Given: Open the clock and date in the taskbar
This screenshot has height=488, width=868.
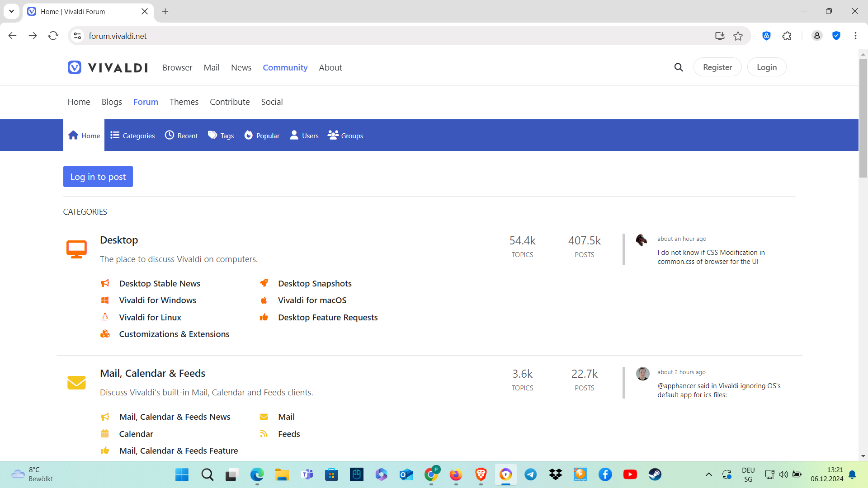Looking at the screenshot, I should coord(826,474).
